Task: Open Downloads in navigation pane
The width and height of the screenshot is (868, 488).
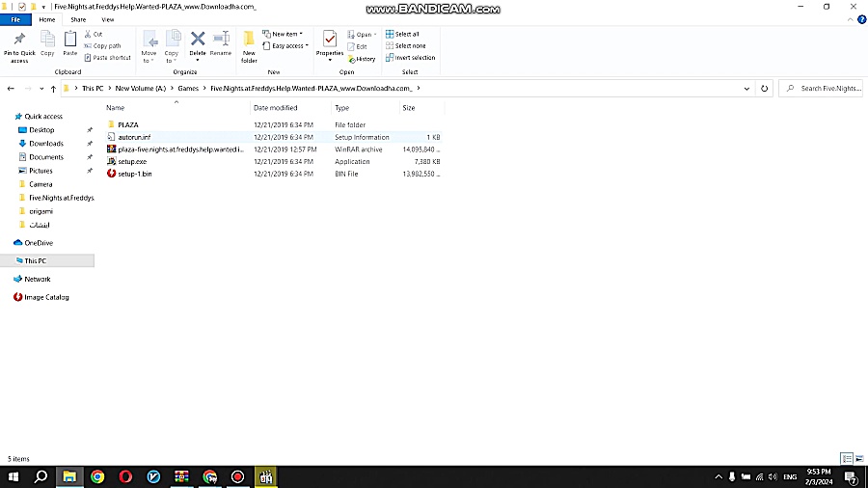Action: coord(46,144)
